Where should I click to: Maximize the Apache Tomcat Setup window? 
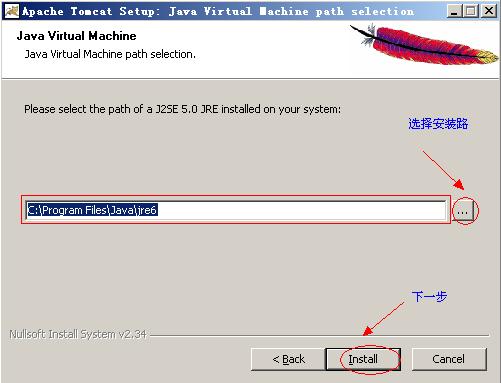tap(470, 11)
